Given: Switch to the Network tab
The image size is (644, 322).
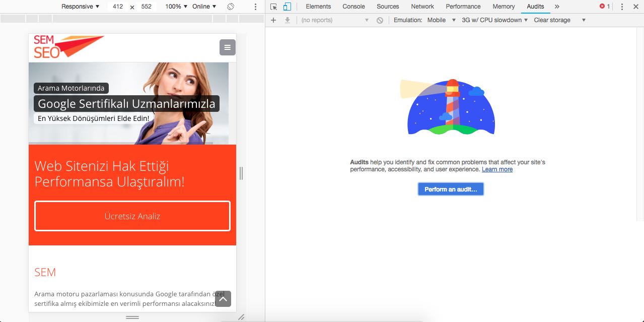Looking at the screenshot, I should tap(422, 7).
